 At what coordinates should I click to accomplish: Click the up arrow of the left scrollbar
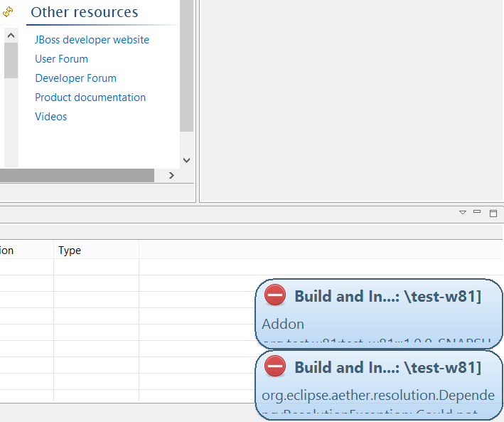11,35
